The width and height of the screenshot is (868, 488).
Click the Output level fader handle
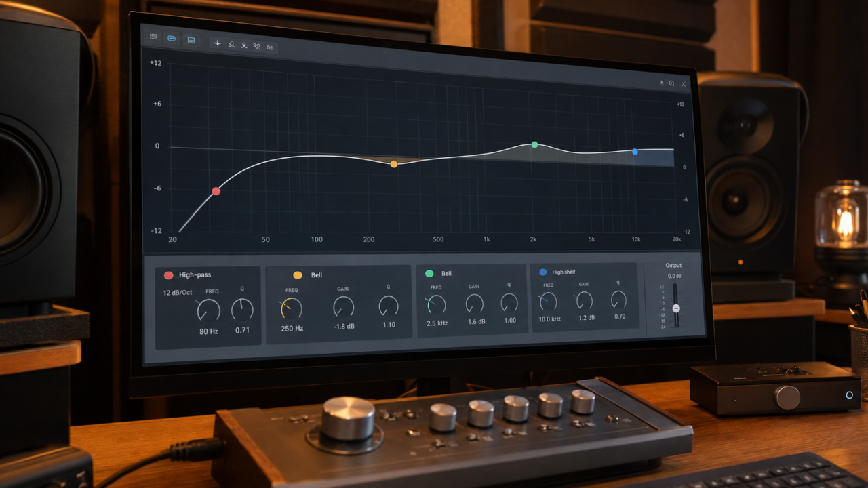point(675,308)
